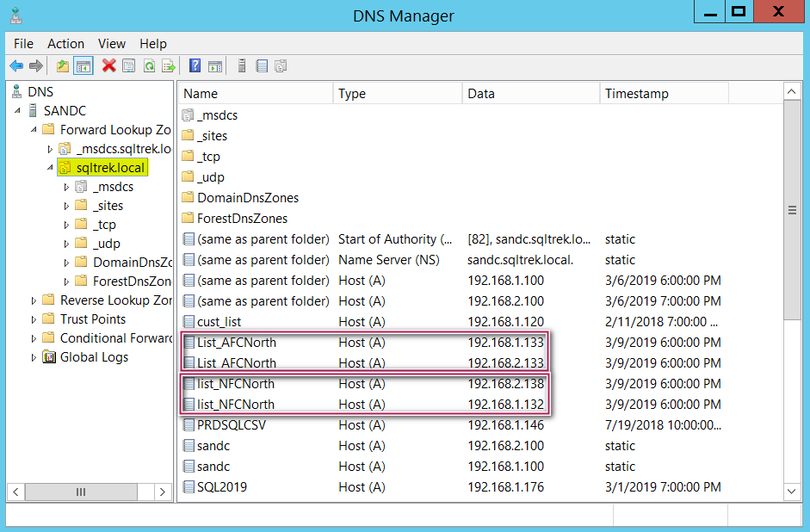The height and width of the screenshot is (532, 810).
Task: Expand the Global Logs node
Action: (x=34, y=357)
